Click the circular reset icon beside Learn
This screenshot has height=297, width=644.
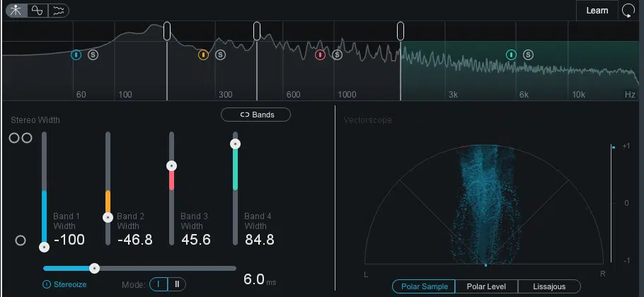[628, 11]
